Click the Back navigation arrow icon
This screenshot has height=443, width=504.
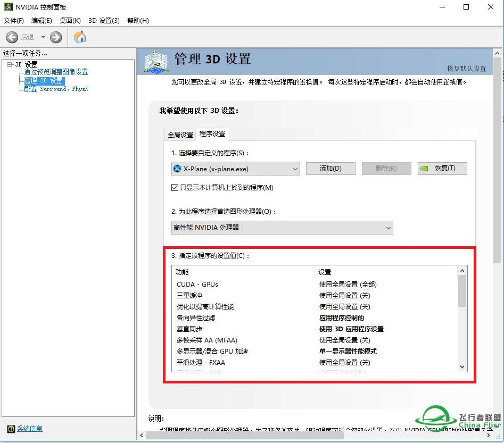(13, 37)
